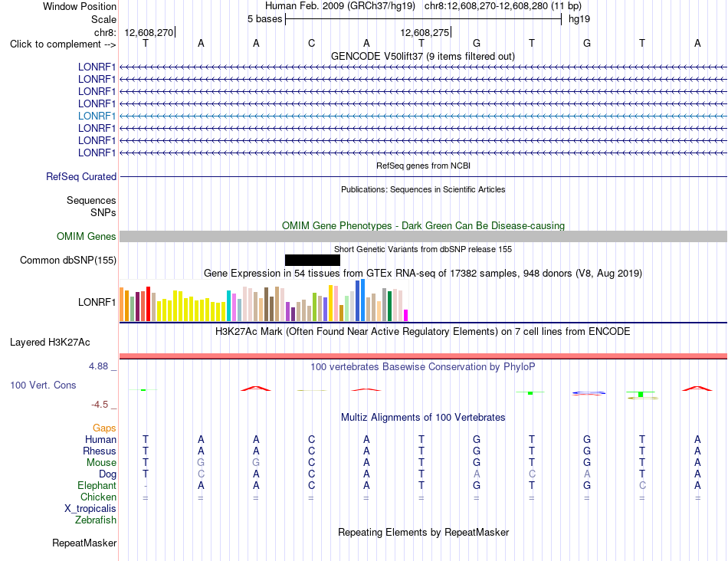
Task: Open the 100 Vert. Cons track settings
Action: (x=43, y=385)
